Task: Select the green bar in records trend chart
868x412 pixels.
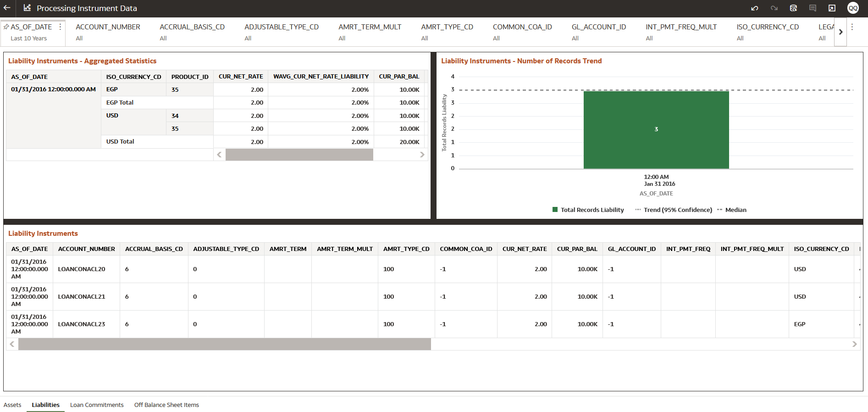Action: pos(656,130)
